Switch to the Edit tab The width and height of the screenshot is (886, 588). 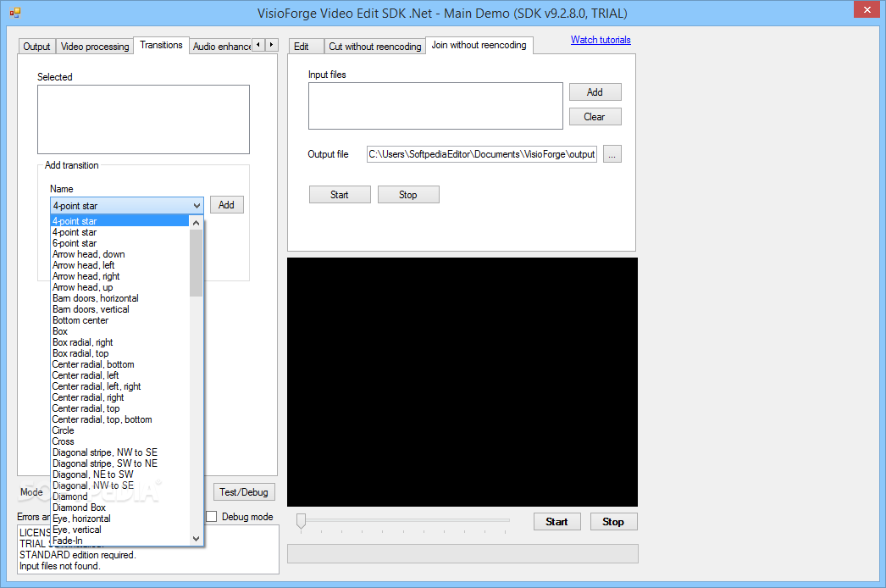coord(307,47)
